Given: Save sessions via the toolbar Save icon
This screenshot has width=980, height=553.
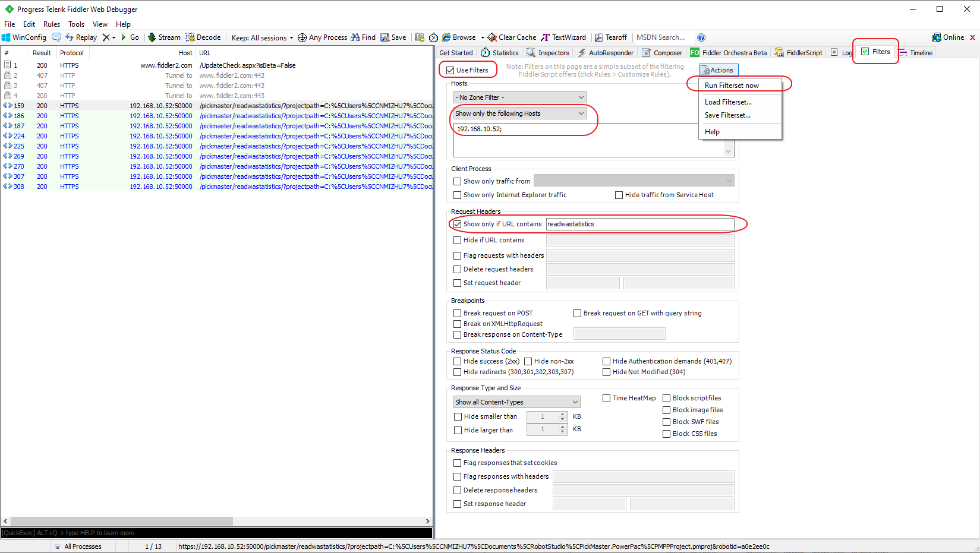Looking at the screenshot, I should pyautogui.click(x=393, y=37).
